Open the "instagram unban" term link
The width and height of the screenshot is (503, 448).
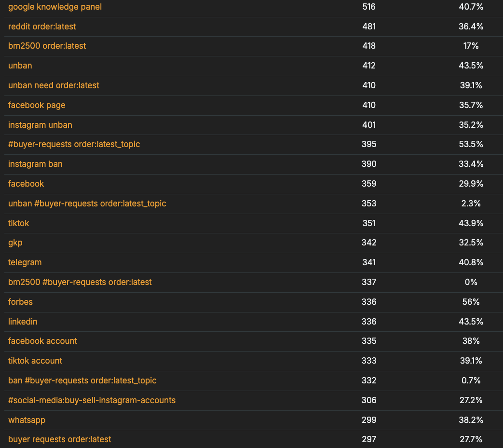pyautogui.click(x=40, y=125)
